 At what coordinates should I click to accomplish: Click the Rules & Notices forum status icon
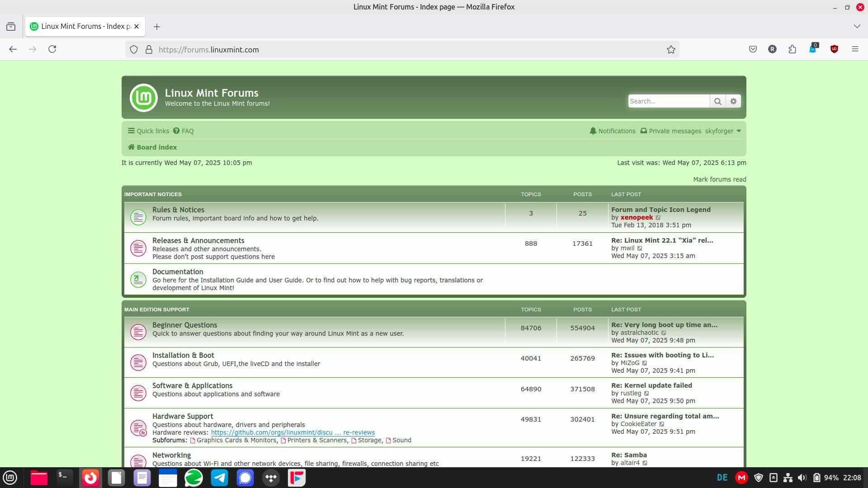[138, 217]
